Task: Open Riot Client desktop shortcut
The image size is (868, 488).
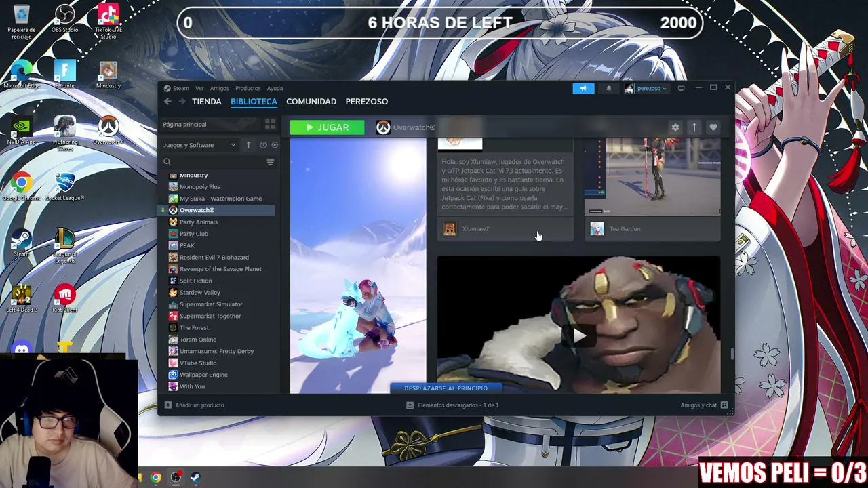Action: point(64,298)
